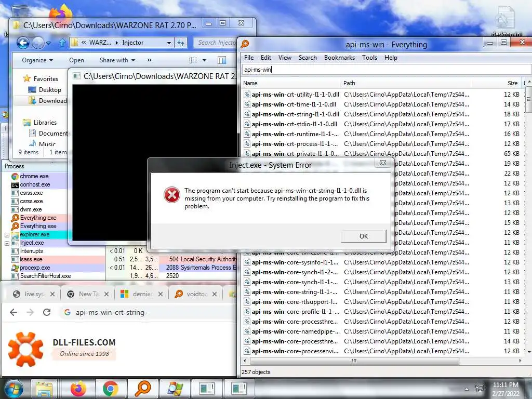532x399 pixels.
Task: Click the Chrome reload button
Action: [x=47, y=312]
